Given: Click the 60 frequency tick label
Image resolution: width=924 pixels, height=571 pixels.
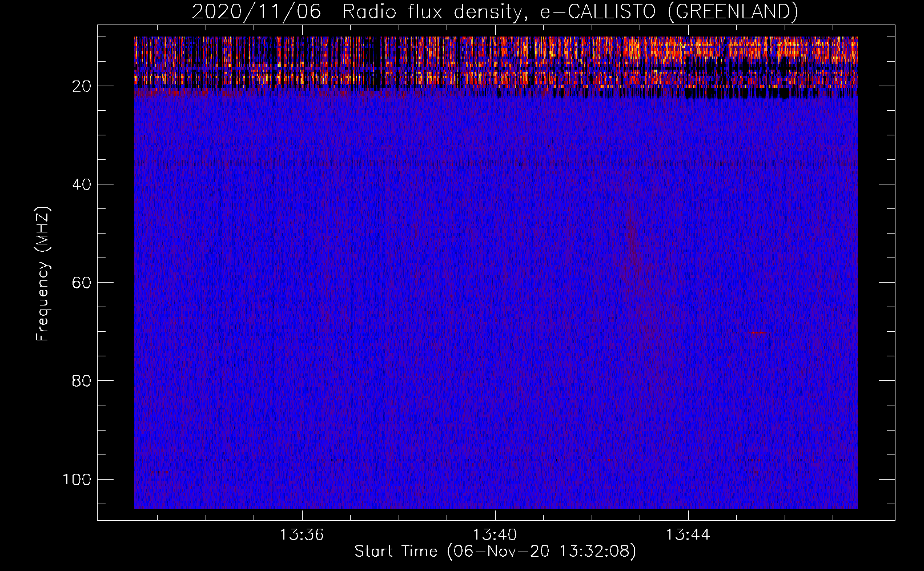Looking at the screenshot, I should pyautogui.click(x=82, y=283).
